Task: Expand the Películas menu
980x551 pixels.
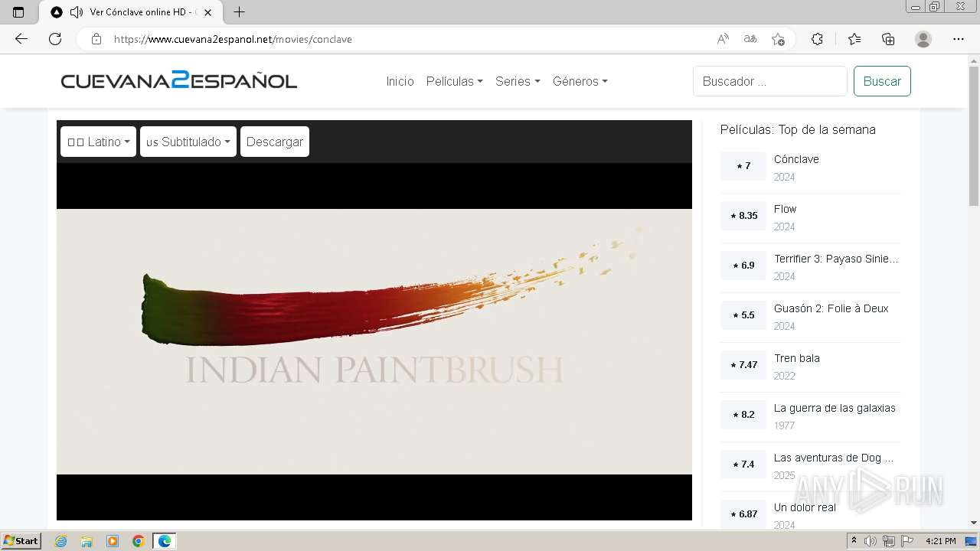Action: [x=454, y=81]
